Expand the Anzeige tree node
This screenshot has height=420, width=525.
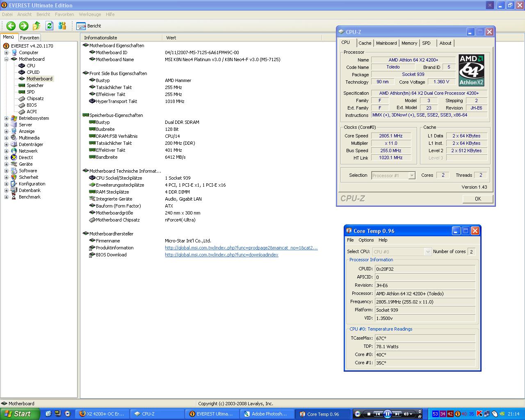tap(6, 131)
